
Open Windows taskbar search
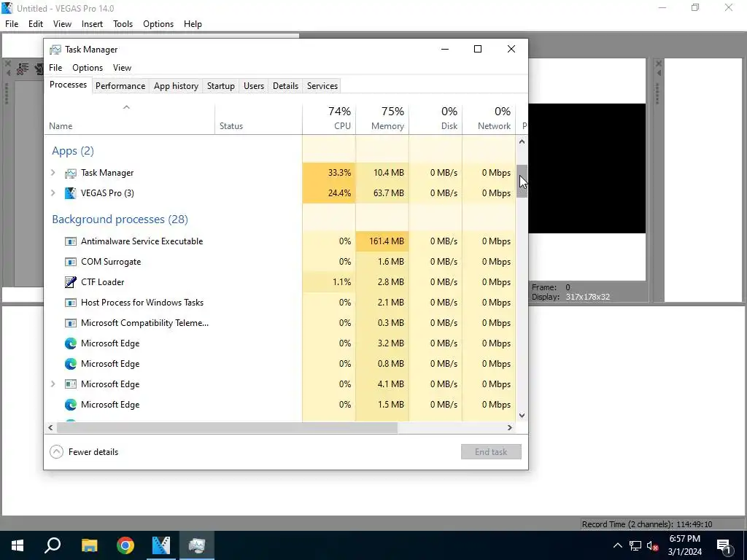[x=53, y=545]
